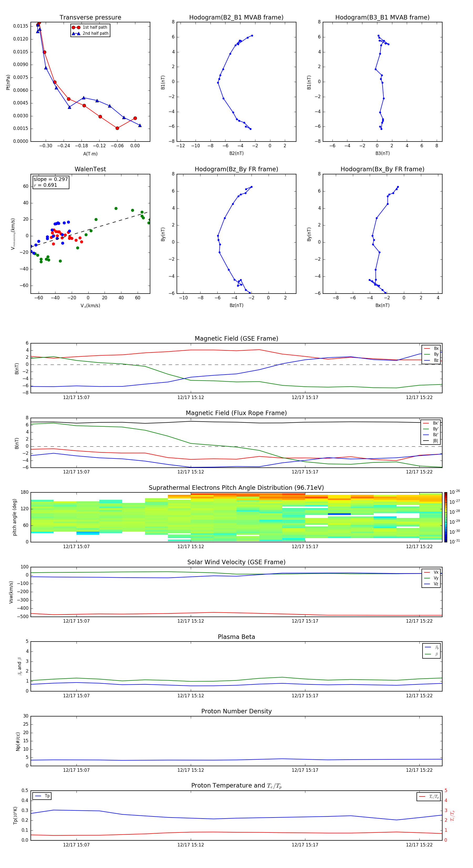The width and height of the screenshot is (473, 868).
Task: Click Vz legend entry
Action: [x=431, y=584]
